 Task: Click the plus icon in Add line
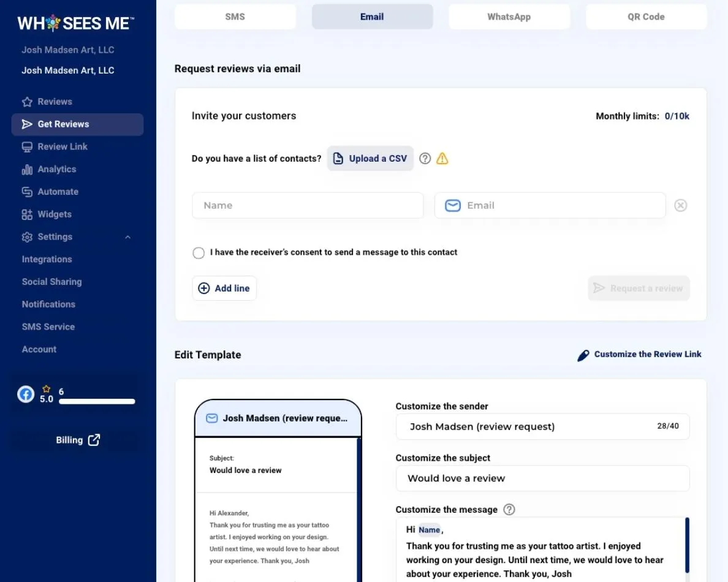pyautogui.click(x=204, y=288)
